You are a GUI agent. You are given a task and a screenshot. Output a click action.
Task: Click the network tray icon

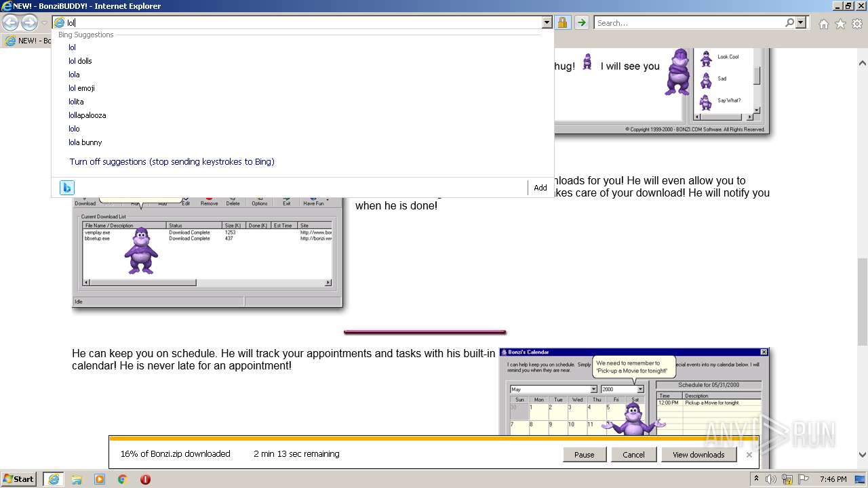(787, 479)
